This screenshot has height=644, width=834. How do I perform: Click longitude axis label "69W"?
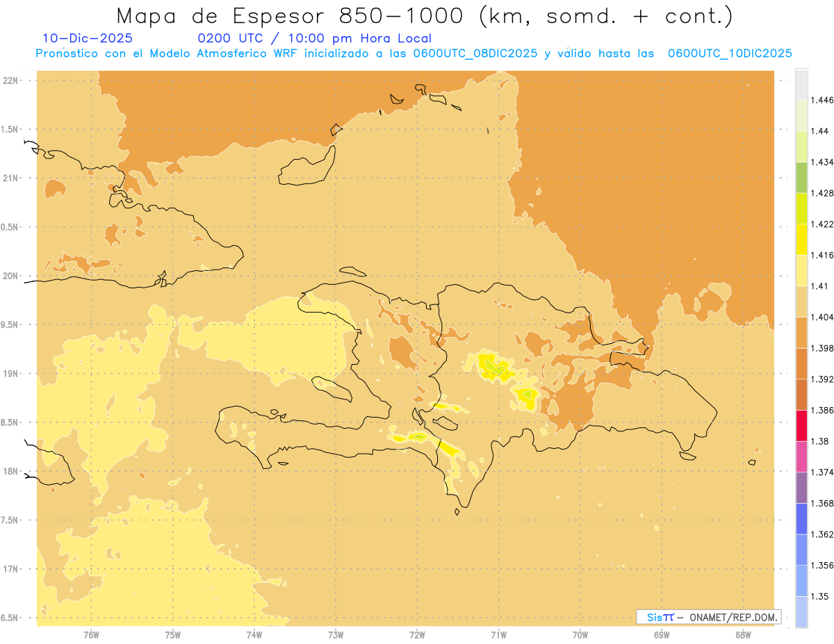click(662, 635)
